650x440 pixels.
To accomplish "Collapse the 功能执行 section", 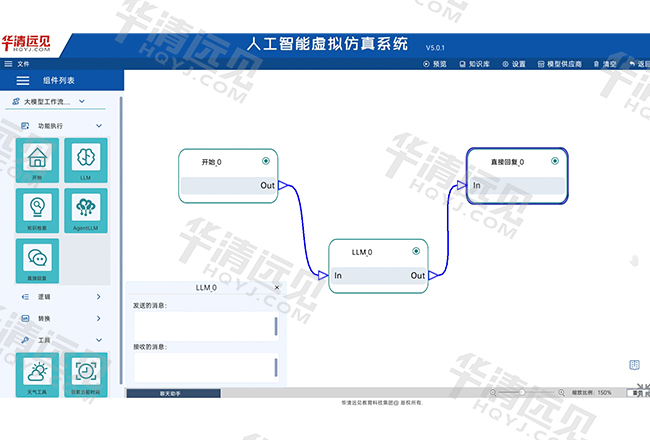I will [x=97, y=127].
